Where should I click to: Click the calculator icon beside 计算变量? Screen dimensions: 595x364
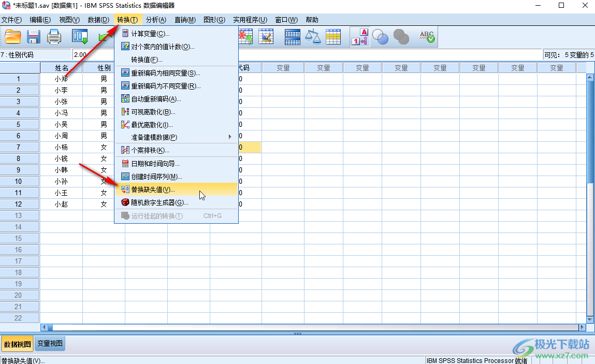[x=125, y=34]
